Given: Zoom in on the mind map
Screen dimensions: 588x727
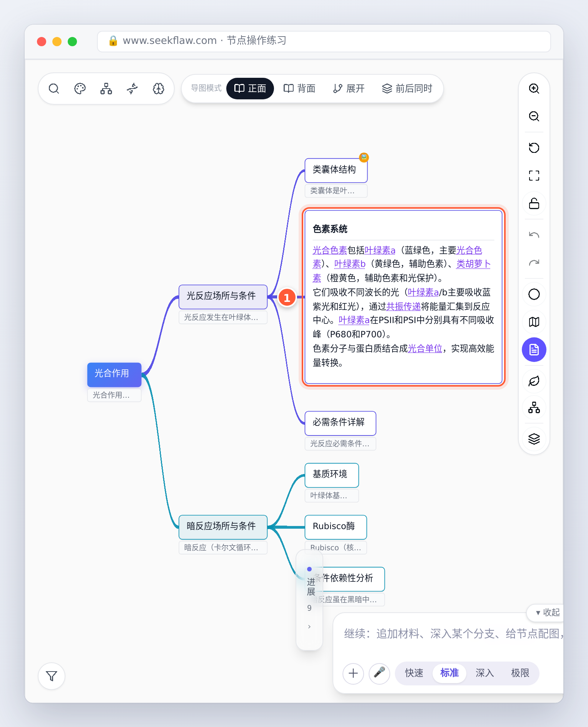Looking at the screenshot, I should 534,89.
